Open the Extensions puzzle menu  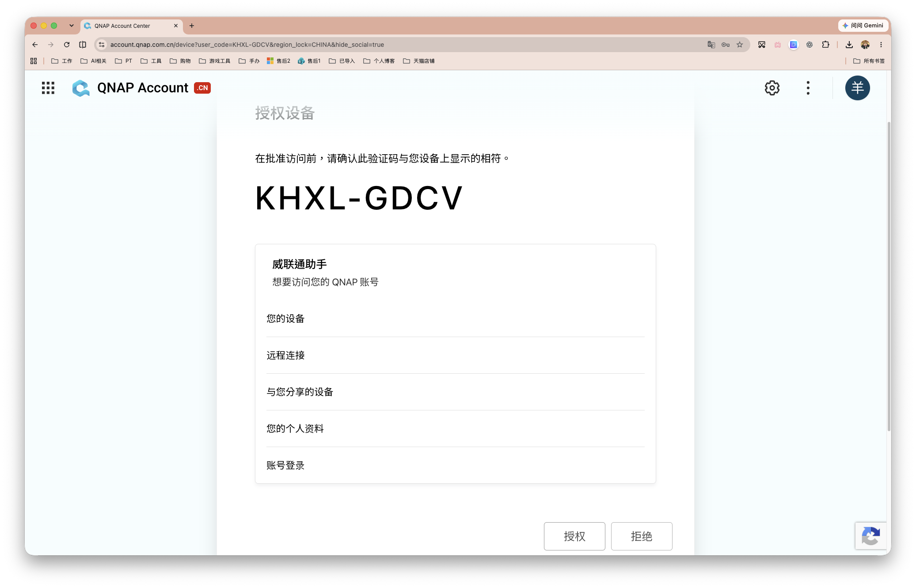tap(825, 45)
